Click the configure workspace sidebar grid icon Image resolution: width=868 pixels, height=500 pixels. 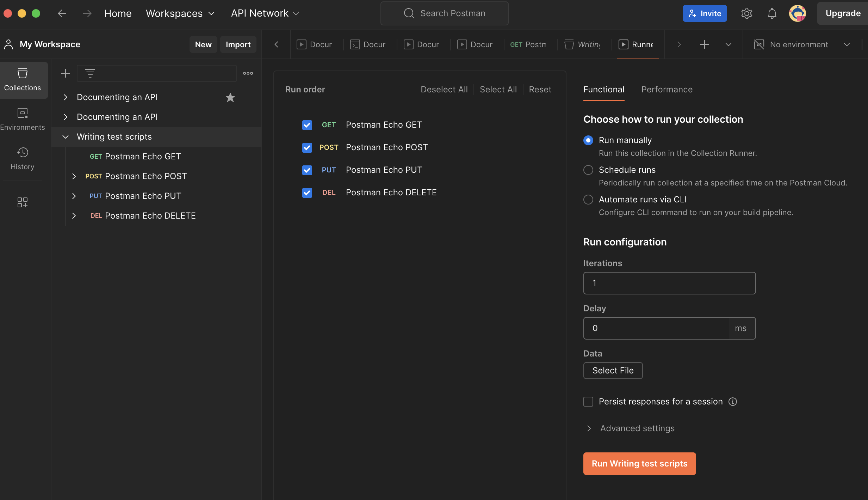(23, 202)
